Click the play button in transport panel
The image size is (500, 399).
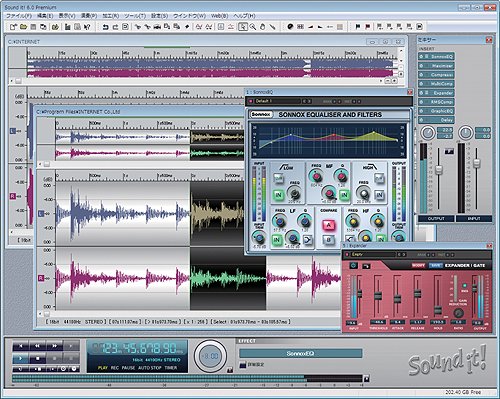21,359
